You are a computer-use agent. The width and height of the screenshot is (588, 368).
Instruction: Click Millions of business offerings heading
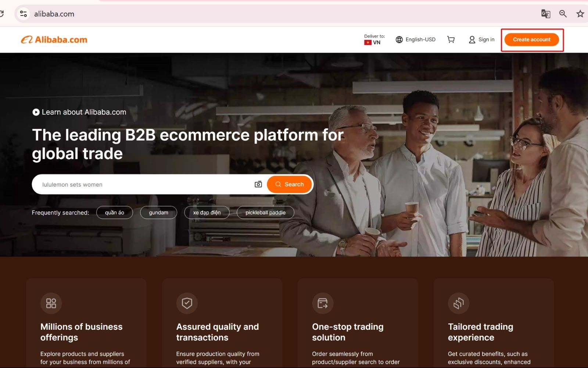pos(82,332)
